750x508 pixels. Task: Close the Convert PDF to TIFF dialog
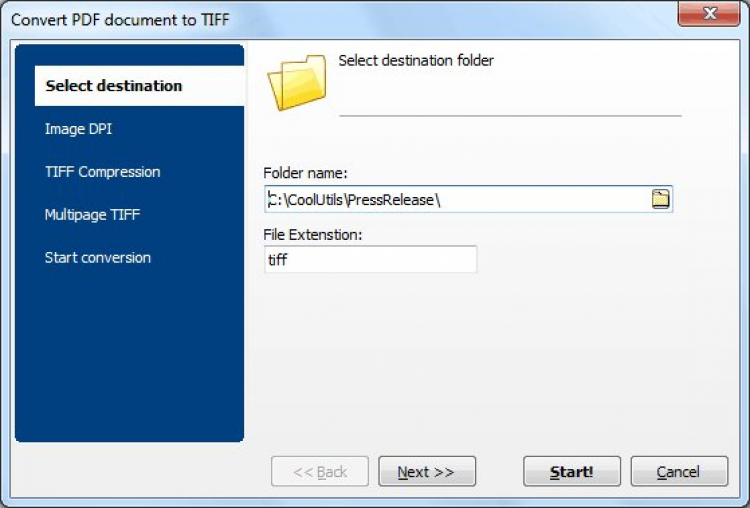pos(711,14)
